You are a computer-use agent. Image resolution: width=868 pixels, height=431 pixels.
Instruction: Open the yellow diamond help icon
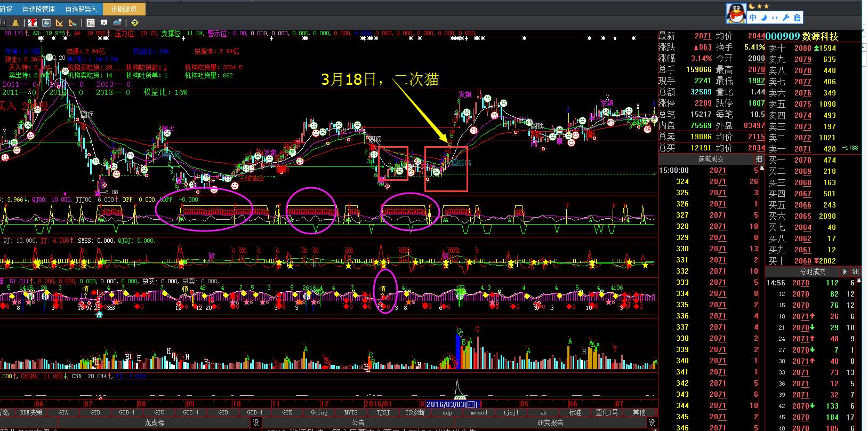(x=135, y=23)
